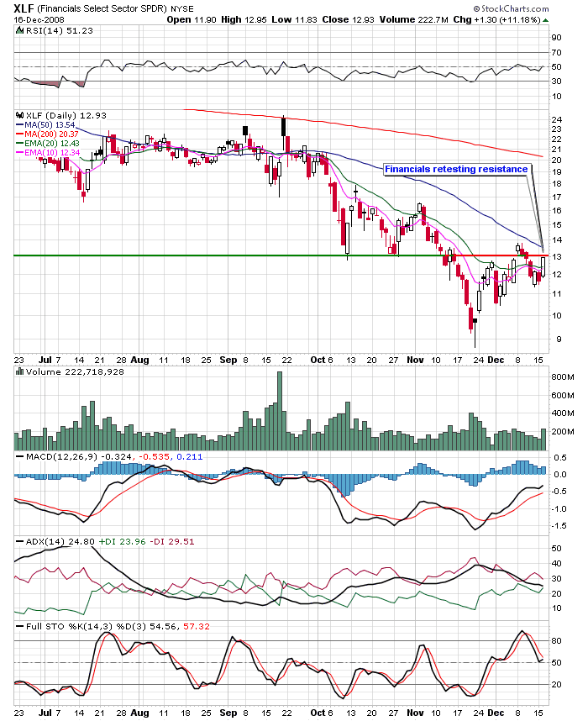588x721 pixels.
Task: Click the XLF (Daily) 12.93 legend
Action: tap(66, 115)
